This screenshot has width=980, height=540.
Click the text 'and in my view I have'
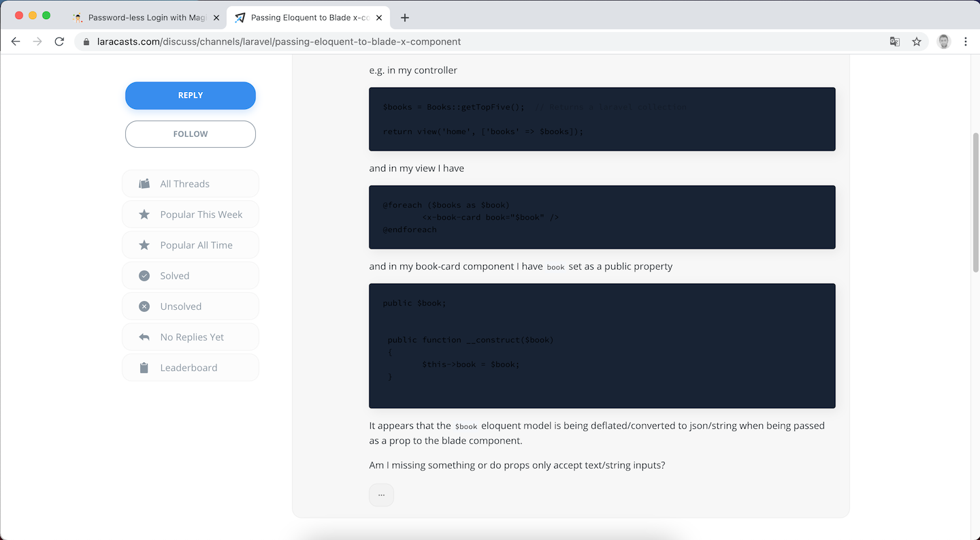(x=416, y=168)
